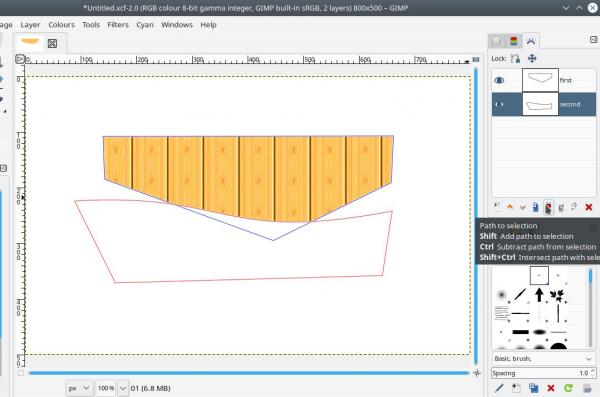Open the Windows menu
Image resolution: width=600 pixels, height=397 pixels.
(177, 25)
